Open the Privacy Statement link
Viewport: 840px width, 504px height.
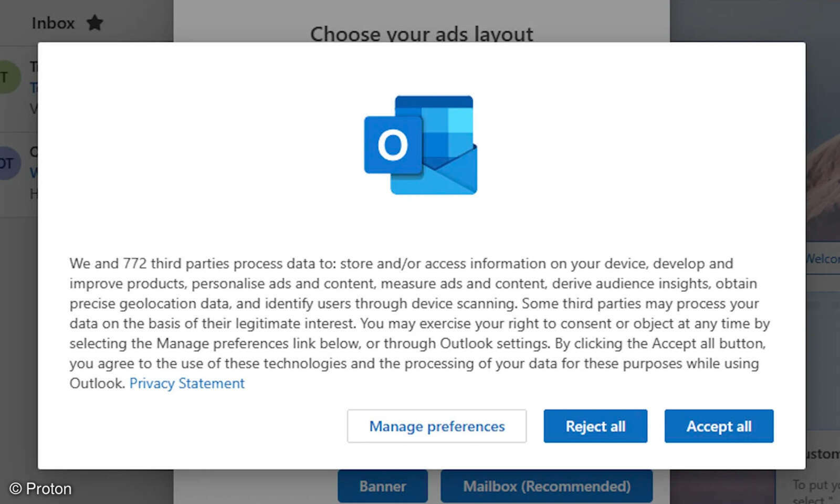[x=187, y=383]
